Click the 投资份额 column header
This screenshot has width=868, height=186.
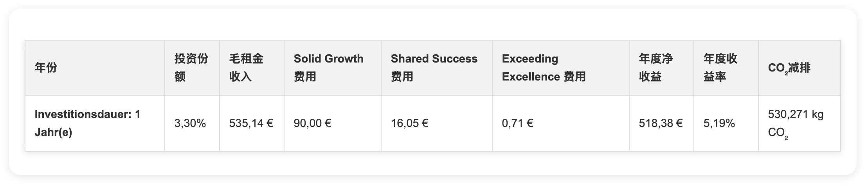[x=191, y=68]
